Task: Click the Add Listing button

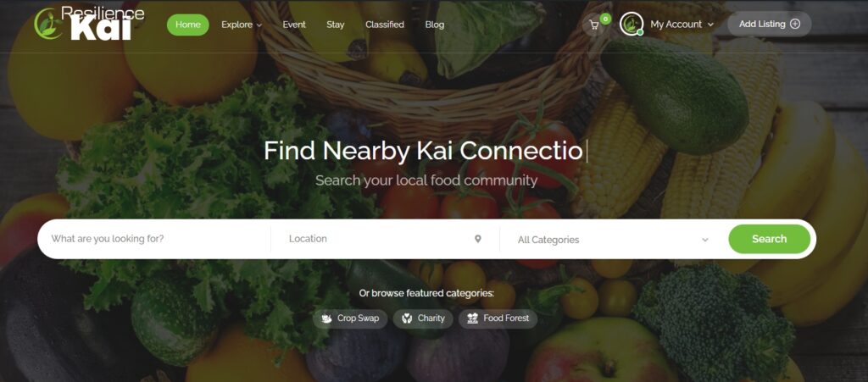Action: pyautogui.click(x=770, y=25)
